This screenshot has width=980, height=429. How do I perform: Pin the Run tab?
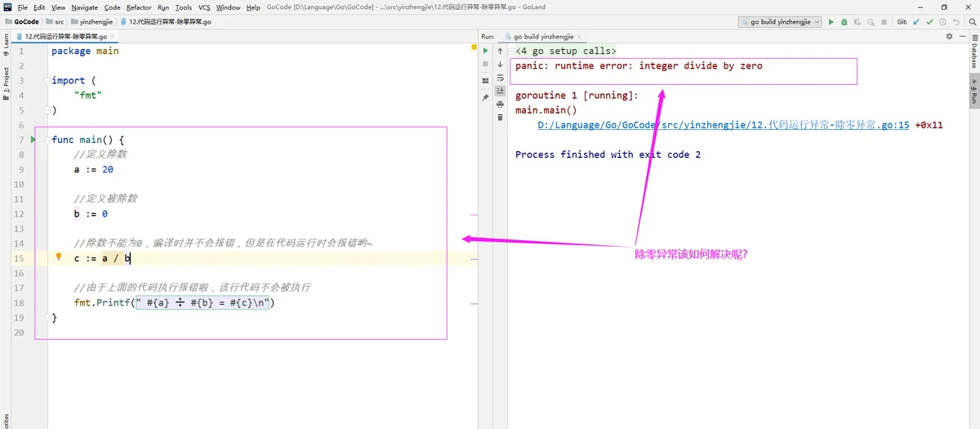pyautogui.click(x=485, y=97)
